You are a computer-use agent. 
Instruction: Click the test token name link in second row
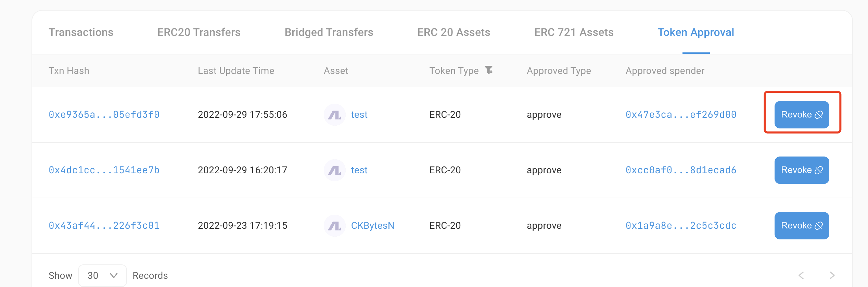click(359, 170)
